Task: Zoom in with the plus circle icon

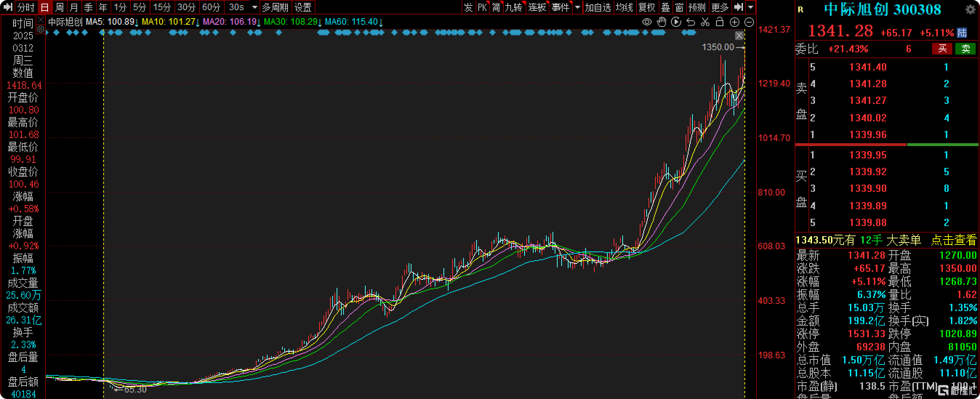Action: pos(734,22)
